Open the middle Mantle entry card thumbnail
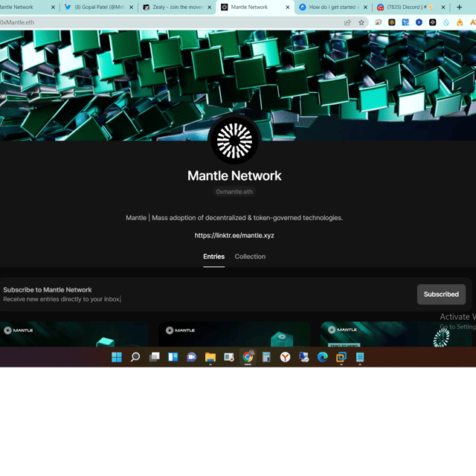Viewport: 476px width, 476px height. point(234,334)
